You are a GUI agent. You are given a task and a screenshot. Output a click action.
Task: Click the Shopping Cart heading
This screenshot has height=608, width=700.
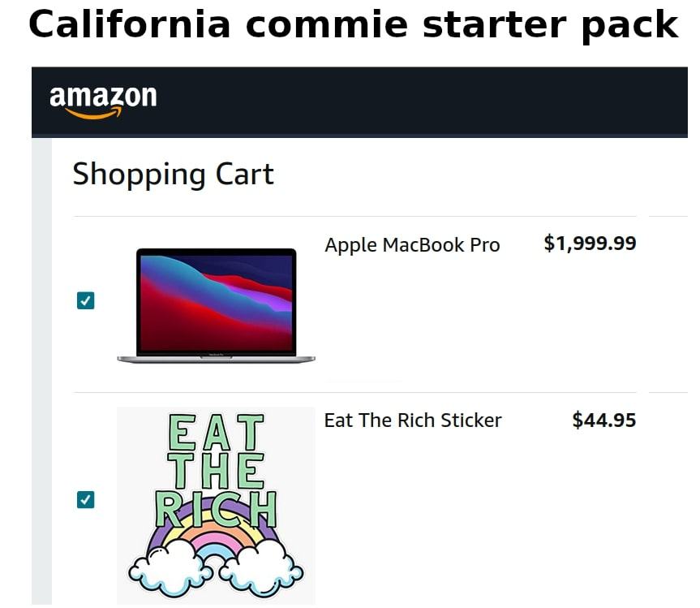(173, 174)
